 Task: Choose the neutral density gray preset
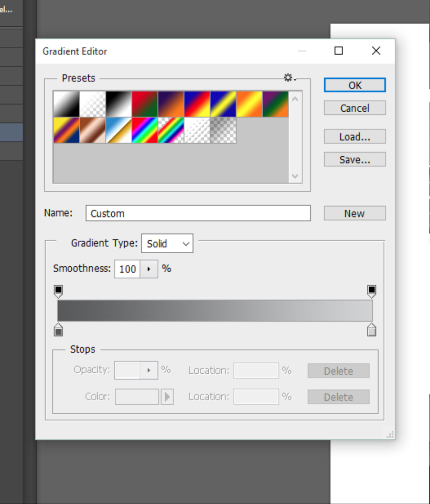[x=223, y=130]
